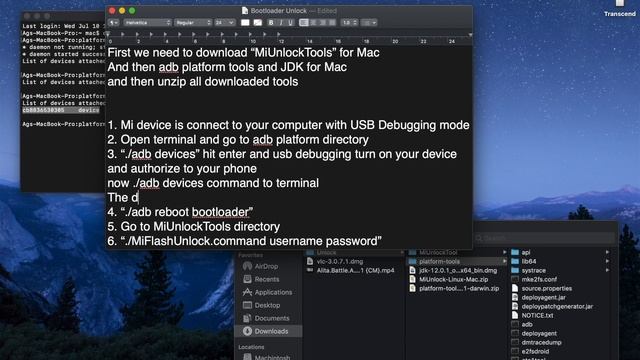Change the line spacing 1.0 stepper
Screen dimensions: 640x360
(x=350, y=22)
